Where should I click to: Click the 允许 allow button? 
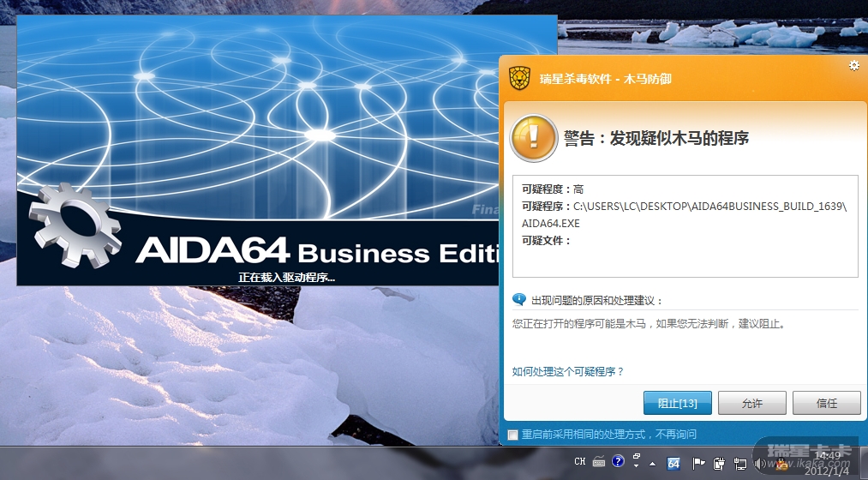pos(751,403)
